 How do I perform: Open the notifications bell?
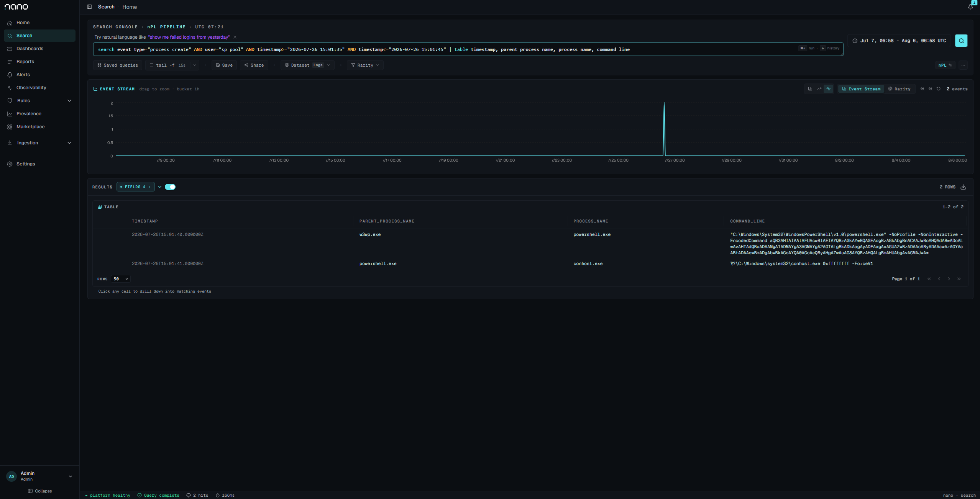coord(970,7)
